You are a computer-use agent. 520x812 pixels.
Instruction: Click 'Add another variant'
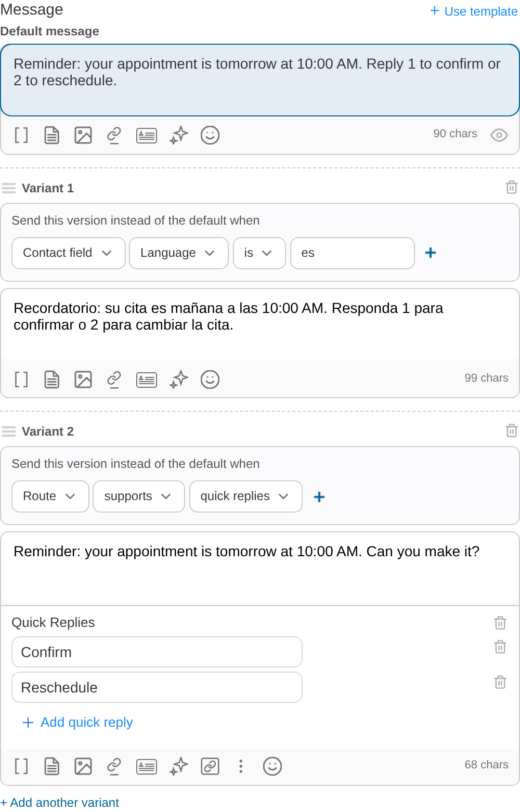[60, 803]
